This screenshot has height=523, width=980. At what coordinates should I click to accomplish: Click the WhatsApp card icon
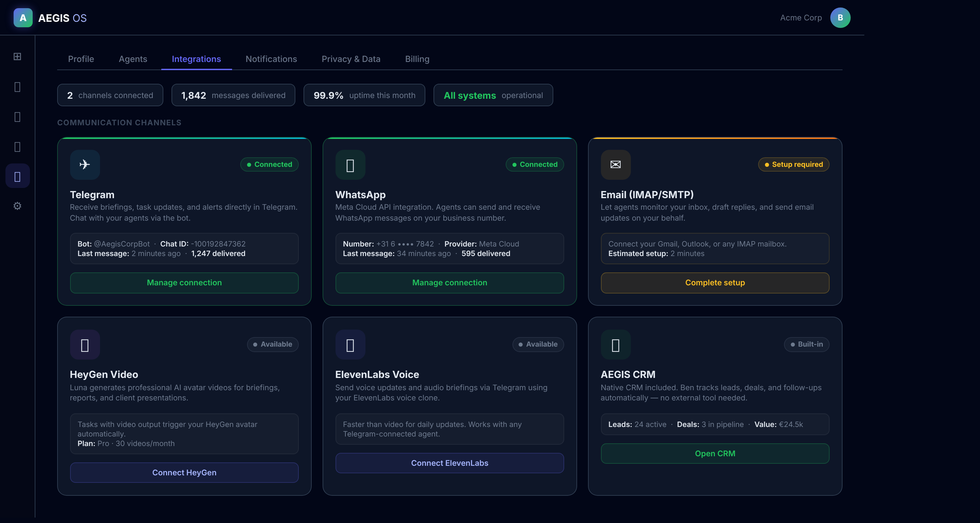[x=350, y=164]
